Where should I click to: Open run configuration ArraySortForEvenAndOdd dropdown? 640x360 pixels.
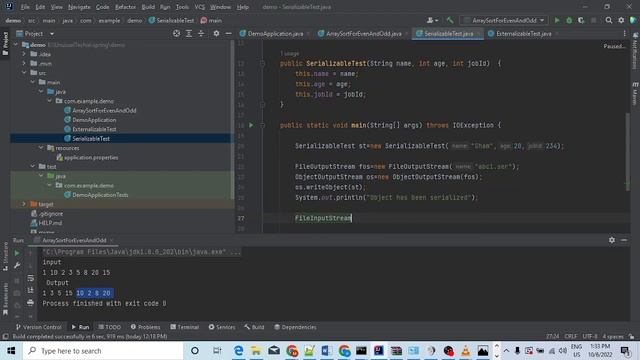point(504,20)
